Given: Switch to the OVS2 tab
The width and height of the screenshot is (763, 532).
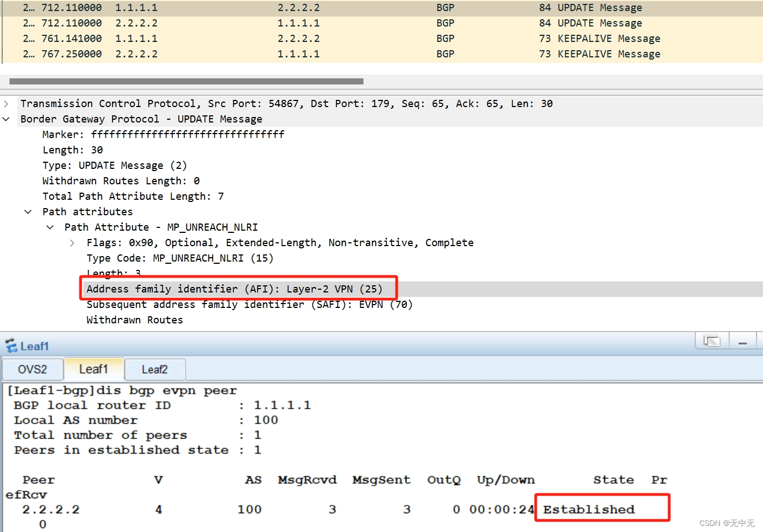Looking at the screenshot, I should (33, 369).
